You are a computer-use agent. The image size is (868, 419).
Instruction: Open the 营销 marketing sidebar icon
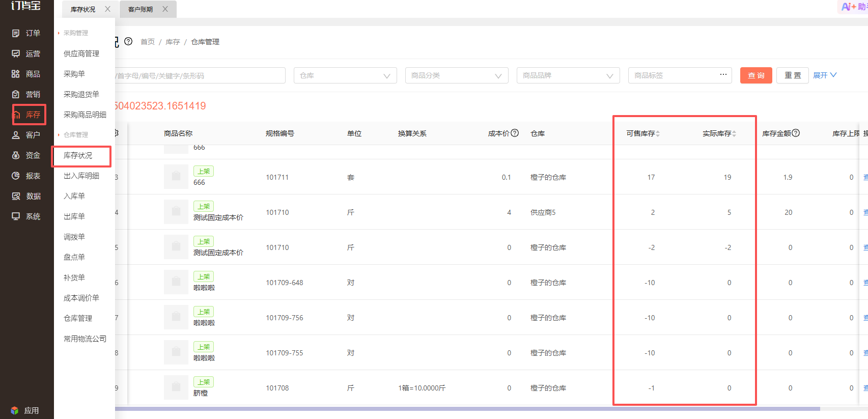pyautogui.click(x=16, y=94)
